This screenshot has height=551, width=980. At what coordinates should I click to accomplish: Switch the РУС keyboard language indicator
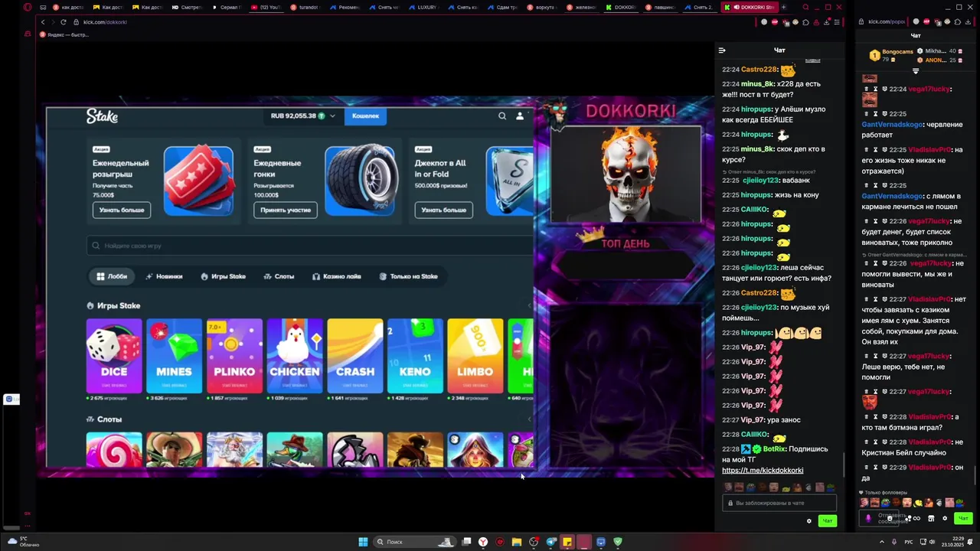(x=909, y=542)
